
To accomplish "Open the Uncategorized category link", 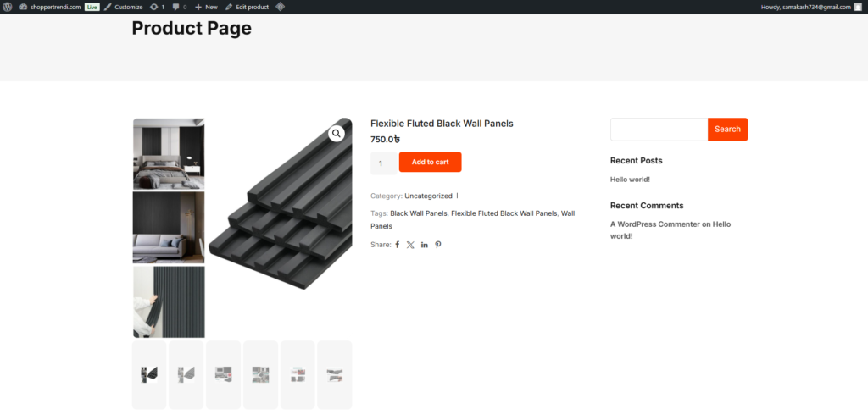I will (428, 196).
